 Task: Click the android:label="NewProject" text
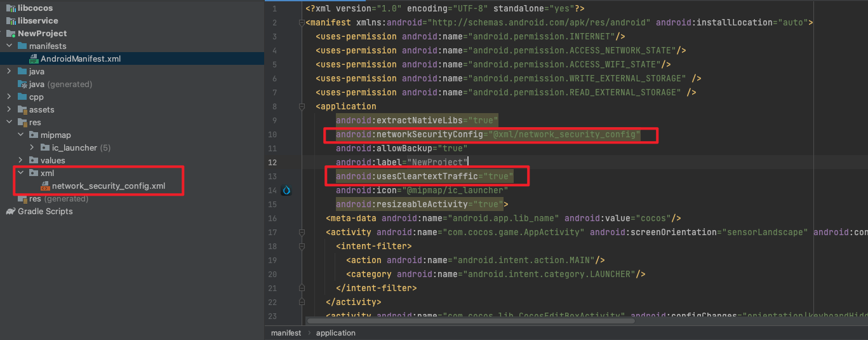[402, 163]
